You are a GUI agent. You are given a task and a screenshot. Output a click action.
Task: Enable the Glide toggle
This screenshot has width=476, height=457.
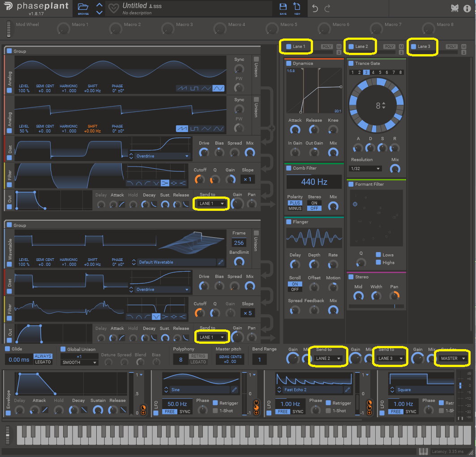[8, 349]
